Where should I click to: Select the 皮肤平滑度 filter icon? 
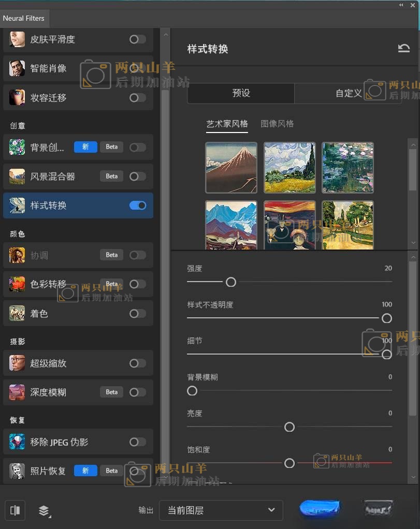click(17, 39)
